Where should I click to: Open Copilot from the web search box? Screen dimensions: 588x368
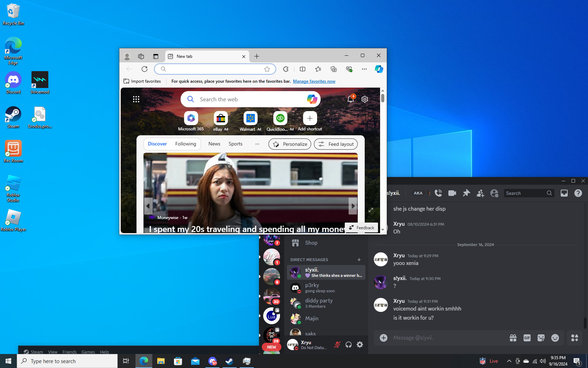coord(312,99)
